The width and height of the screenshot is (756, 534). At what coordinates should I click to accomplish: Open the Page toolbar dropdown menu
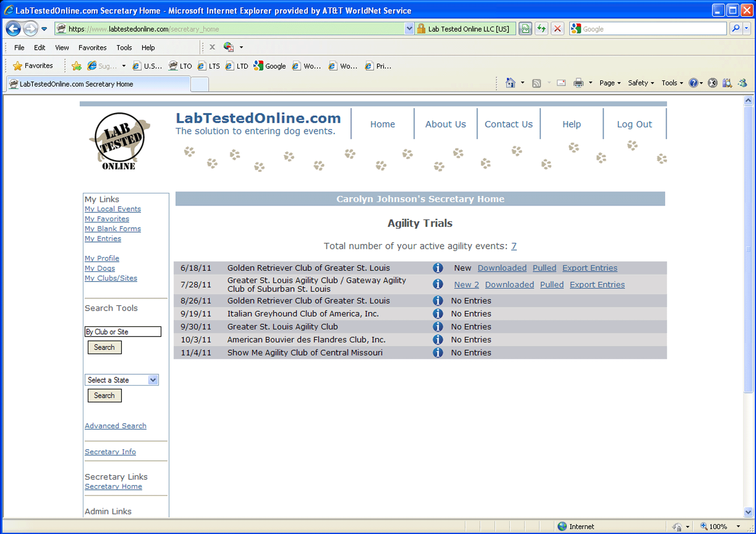[x=610, y=83]
